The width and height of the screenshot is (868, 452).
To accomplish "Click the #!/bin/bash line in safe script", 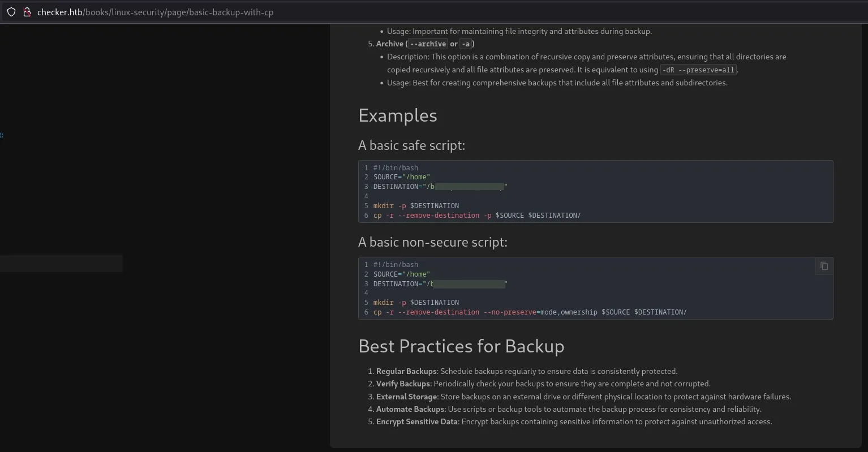I will [x=396, y=168].
